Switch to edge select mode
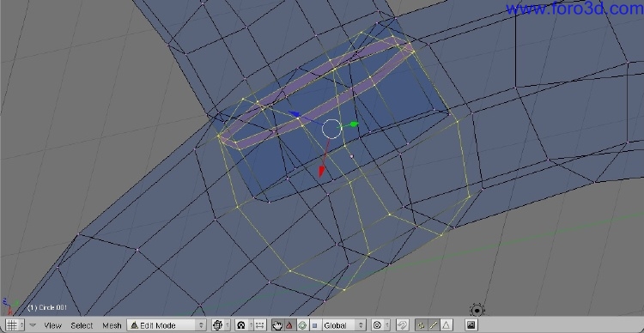644x333 pixels. pyautogui.click(x=434, y=325)
